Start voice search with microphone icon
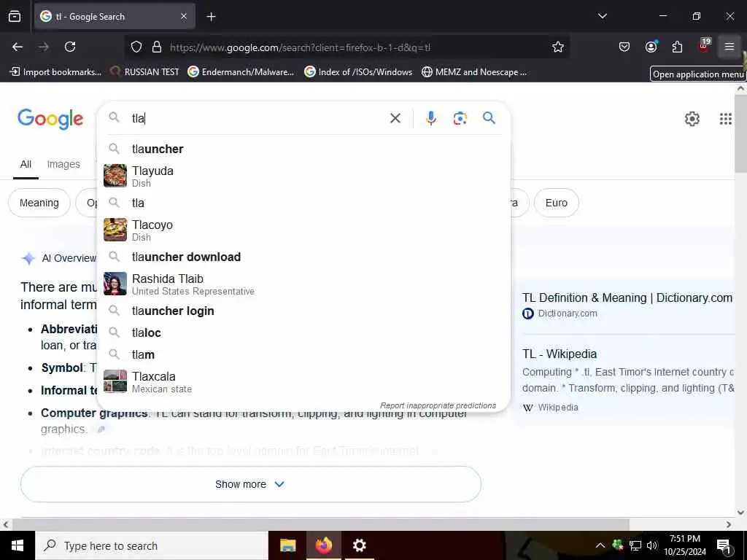The image size is (747, 560). 430,118
